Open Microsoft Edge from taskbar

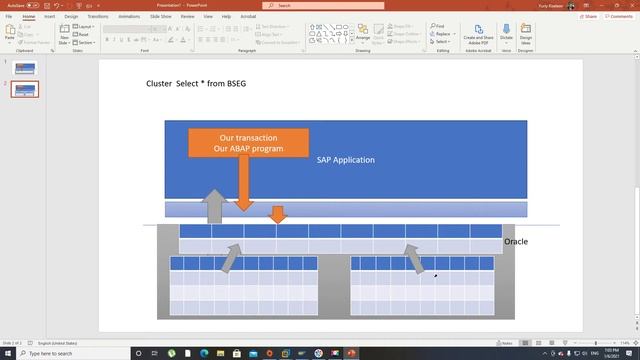tap(204, 353)
